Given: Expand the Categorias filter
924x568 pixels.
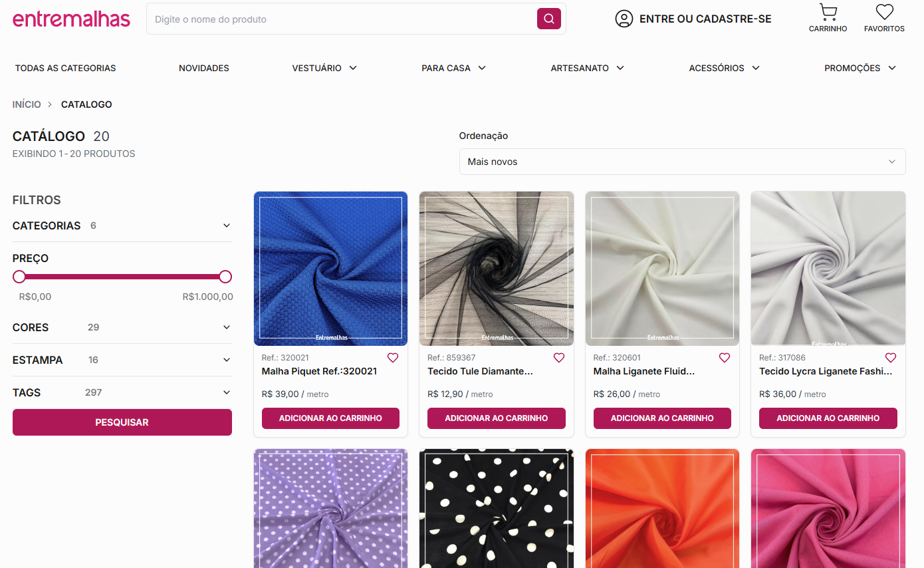Looking at the screenshot, I should click(122, 225).
